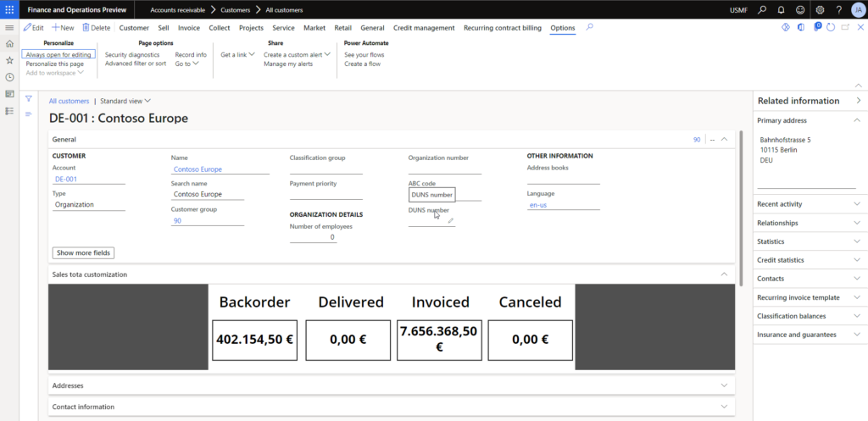Open the Sell tab
868x421 pixels.
[164, 28]
